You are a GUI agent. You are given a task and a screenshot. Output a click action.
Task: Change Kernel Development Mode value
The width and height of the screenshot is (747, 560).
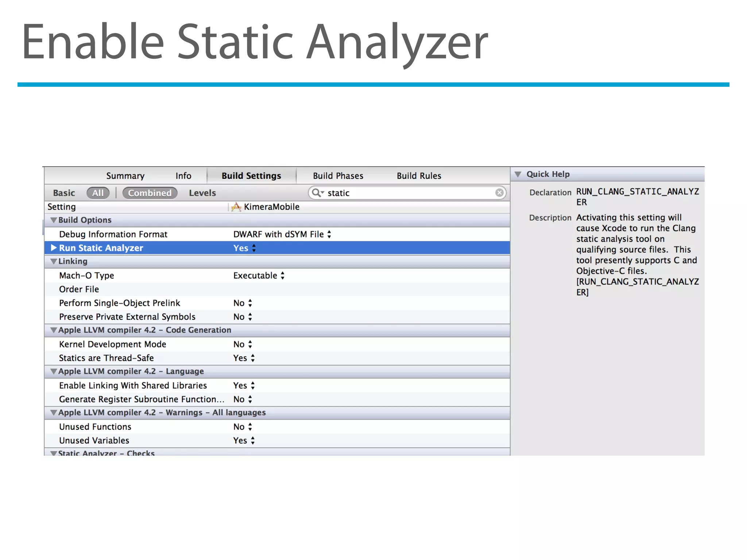pos(243,344)
